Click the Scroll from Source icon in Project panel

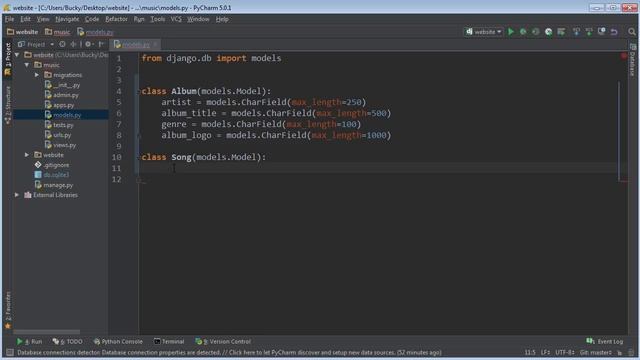tap(62, 44)
